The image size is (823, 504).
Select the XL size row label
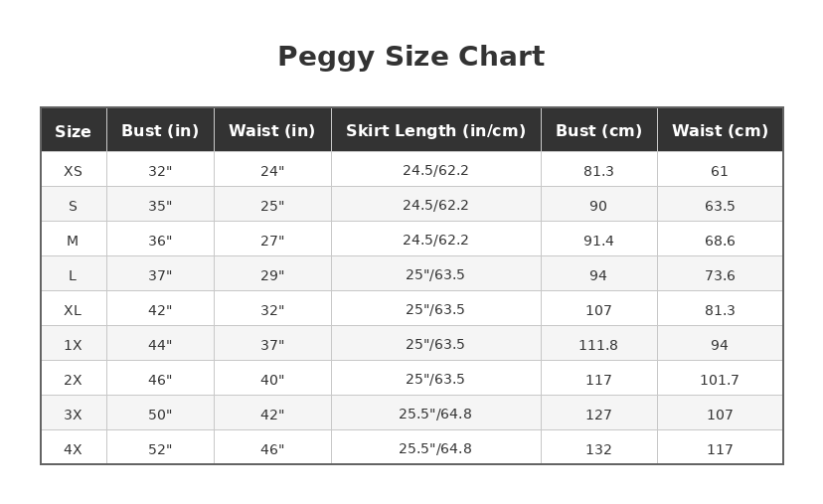click(x=73, y=310)
